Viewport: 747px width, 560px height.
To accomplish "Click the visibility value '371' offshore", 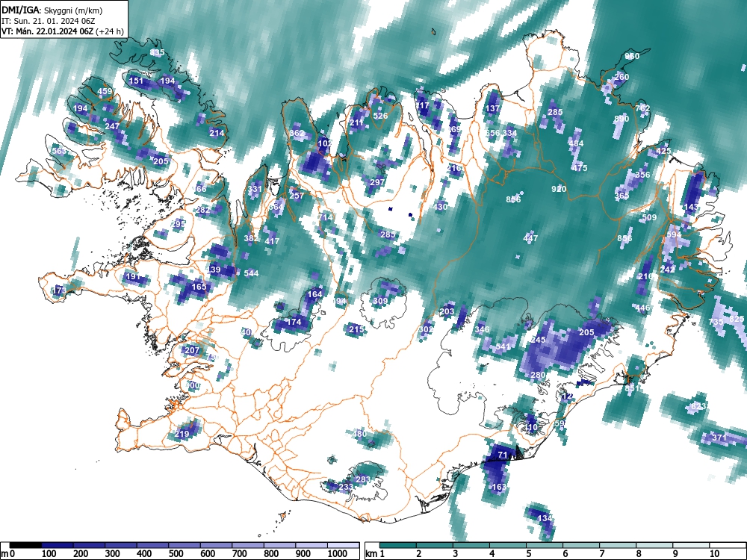I will coord(719,438).
